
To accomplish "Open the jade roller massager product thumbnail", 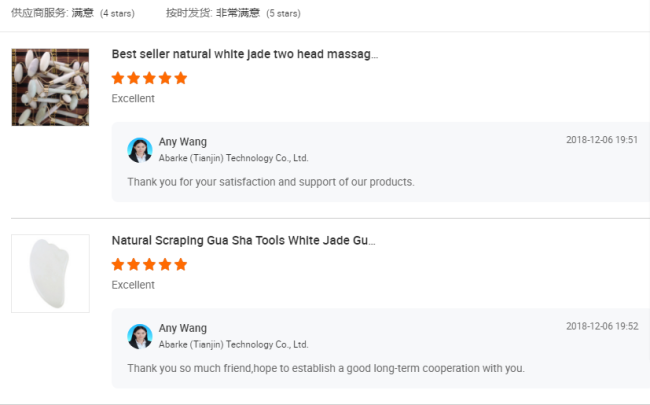I will tap(50, 87).
